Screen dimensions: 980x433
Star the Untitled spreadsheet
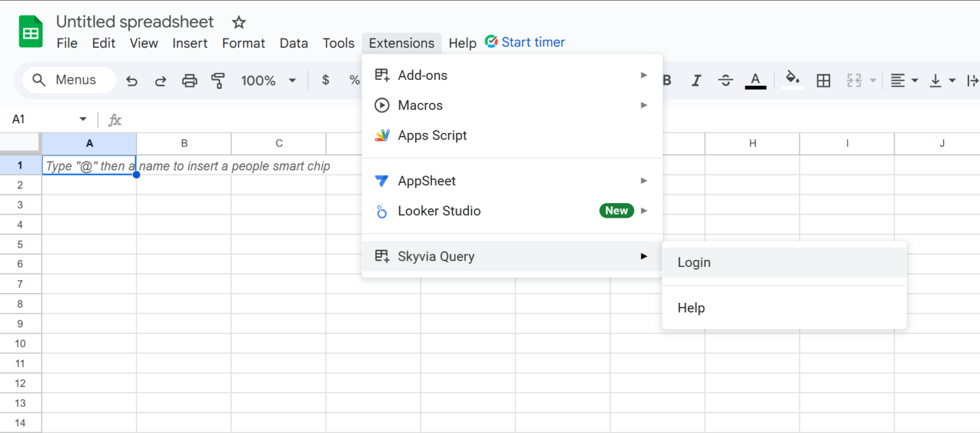pyautogui.click(x=238, y=22)
